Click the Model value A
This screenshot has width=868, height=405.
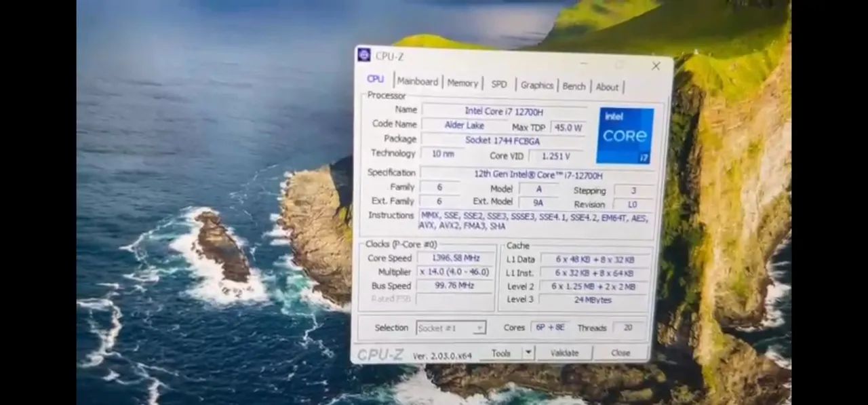coord(539,189)
